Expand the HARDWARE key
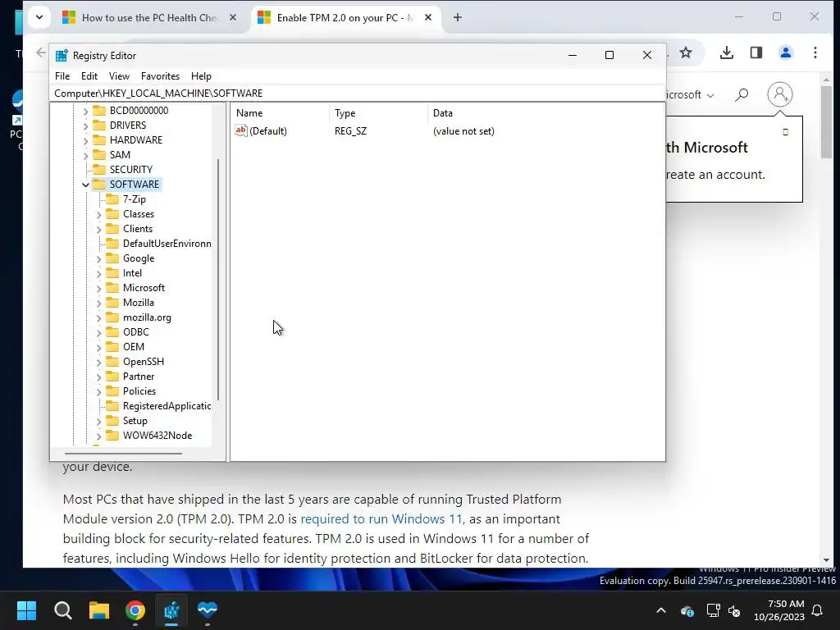Screen dimensions: 840x630 85,140
